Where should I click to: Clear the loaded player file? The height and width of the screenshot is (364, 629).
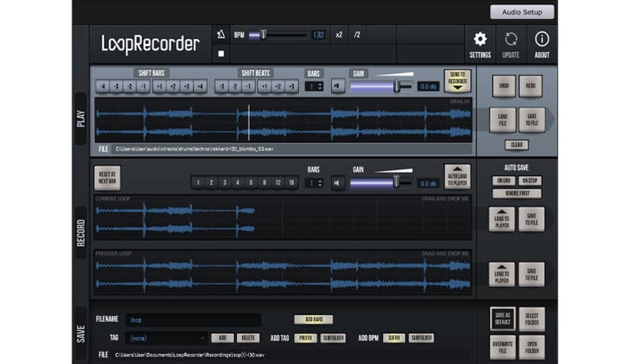tap(517, 144)
